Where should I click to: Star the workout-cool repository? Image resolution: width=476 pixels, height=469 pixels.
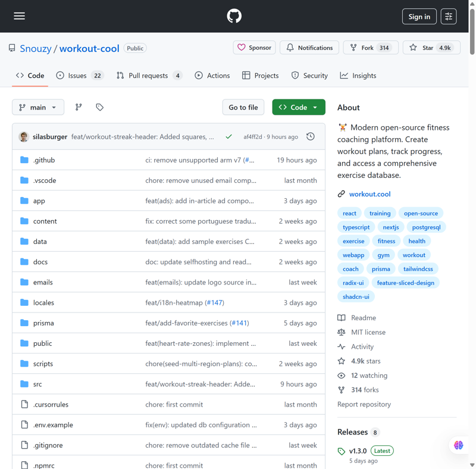[x=431, y=48]
